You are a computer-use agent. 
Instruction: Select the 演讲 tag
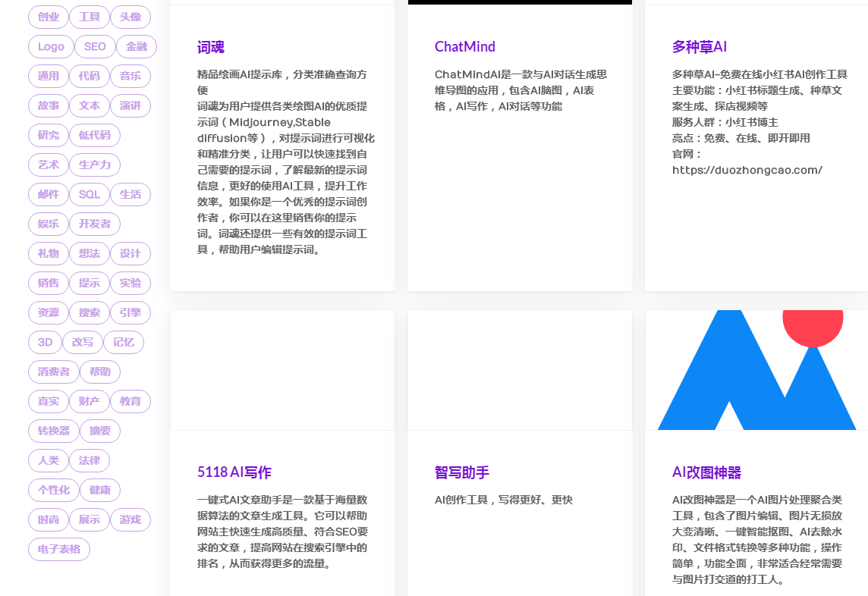coord(131,105)
